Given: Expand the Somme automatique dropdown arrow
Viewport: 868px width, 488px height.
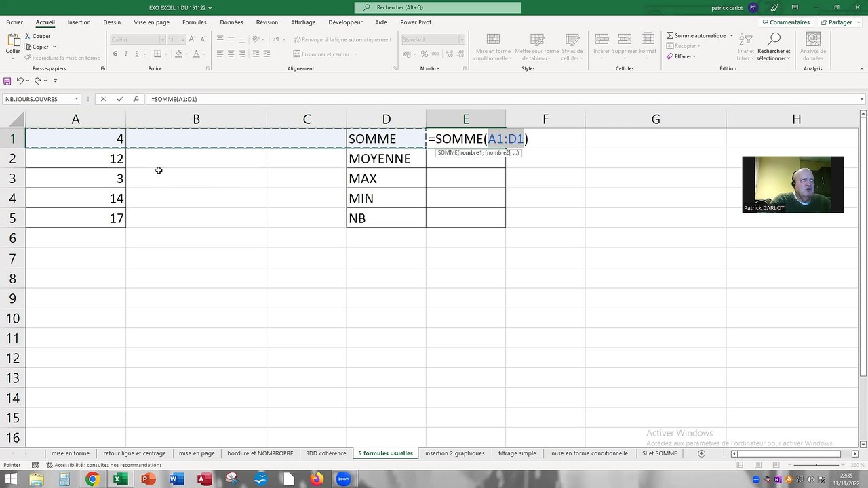Looking at the screenshot, I should [732, 35].
